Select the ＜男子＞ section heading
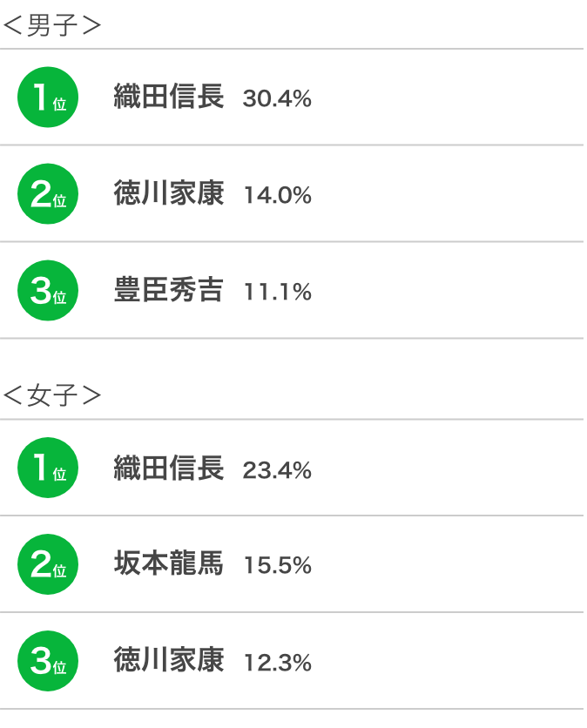 click(52, 26)
